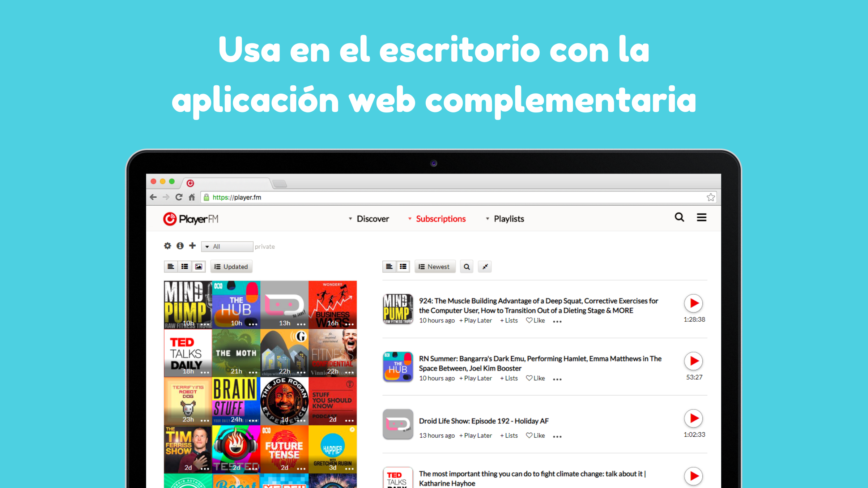Open the Newest sort dropdown
Image resolution: width=868 pixels, height=488 pixels.
435,267
